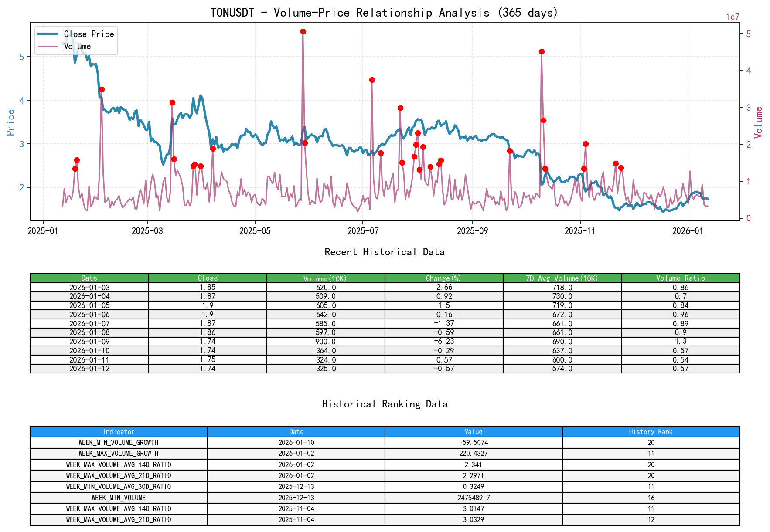Click the Change(%) column header
Screen dimensions: 770x532
(444, 278)
